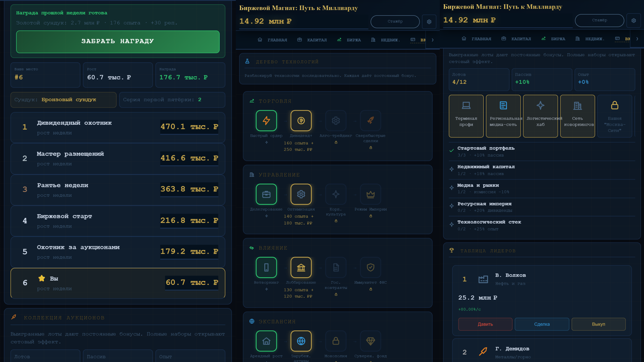Image resolution: width=644 pixels, height=362 pixels.
Task: Switch to БИРЖА tab in middle panel
Action: tap(349, 40)
